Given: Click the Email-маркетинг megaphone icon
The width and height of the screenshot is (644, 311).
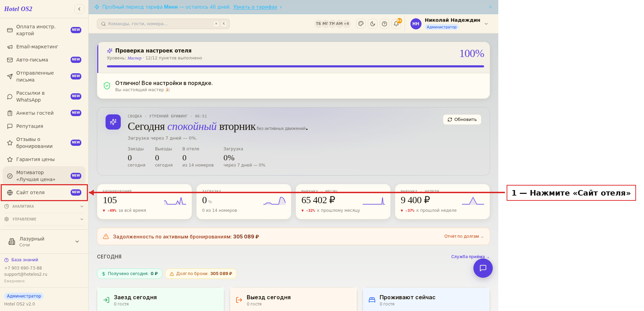Looking at the screenshot, I should coord(10,47).
